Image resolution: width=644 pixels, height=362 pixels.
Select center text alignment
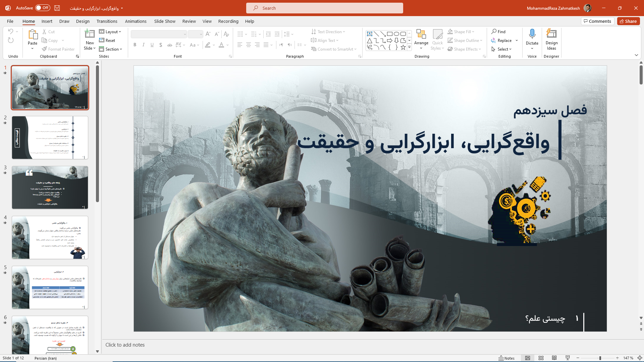pos(249,45)
